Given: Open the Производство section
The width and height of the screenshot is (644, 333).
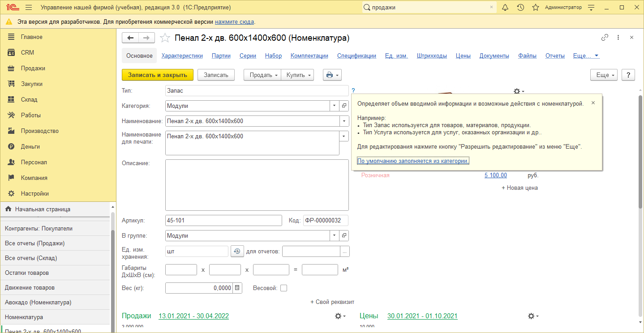Looking at the screenshot, I should (58, 131).
